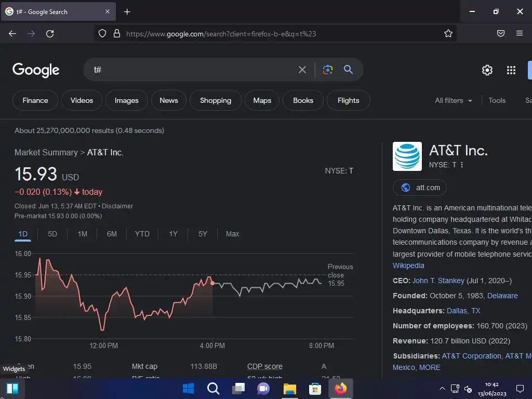The image size is (532, 399).
Task: Open the three-dot menu next to NYSE: T
Action: tap(462, 165)
